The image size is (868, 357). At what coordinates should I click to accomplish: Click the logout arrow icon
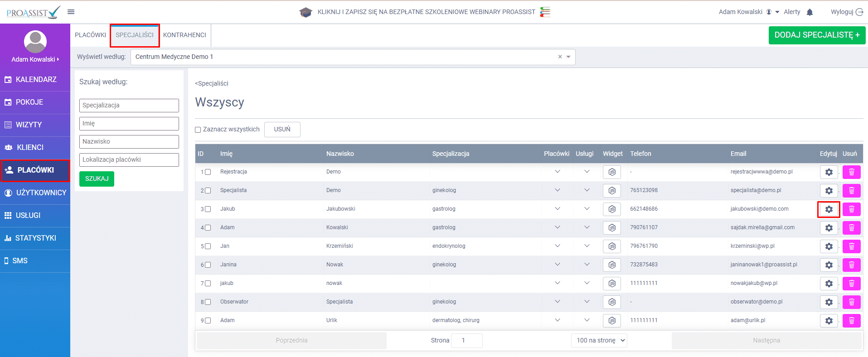(x=859, y=12)
